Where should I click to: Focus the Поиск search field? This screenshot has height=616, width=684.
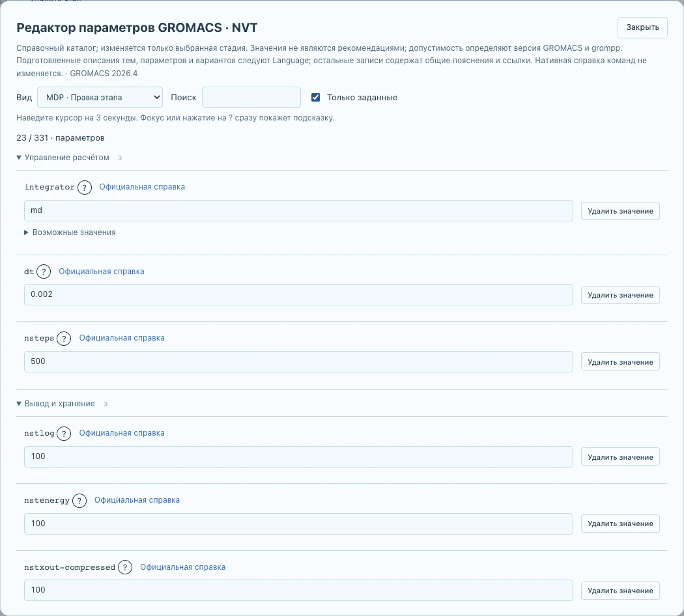coord(251,97)
